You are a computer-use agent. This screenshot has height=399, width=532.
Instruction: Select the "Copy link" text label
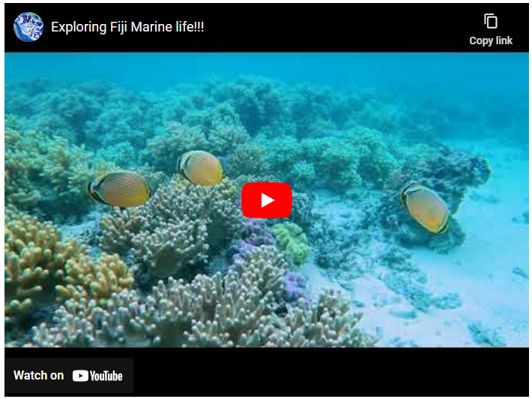(491, 40)
